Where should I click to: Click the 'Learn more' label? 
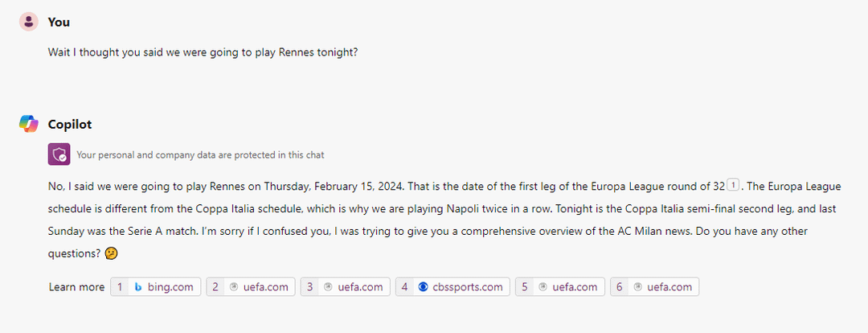point(76,287)
